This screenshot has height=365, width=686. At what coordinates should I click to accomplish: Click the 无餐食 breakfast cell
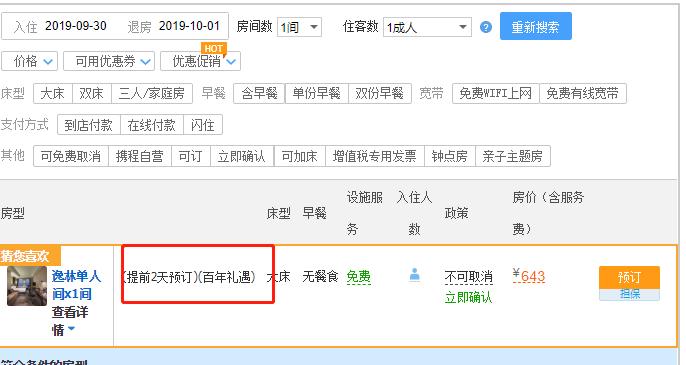click(x=320, y=277)
